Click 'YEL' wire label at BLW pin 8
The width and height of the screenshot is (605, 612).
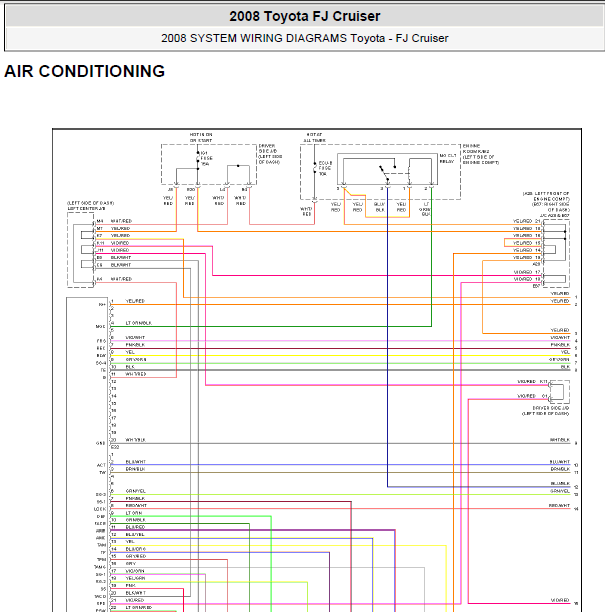tap(130, 352)
